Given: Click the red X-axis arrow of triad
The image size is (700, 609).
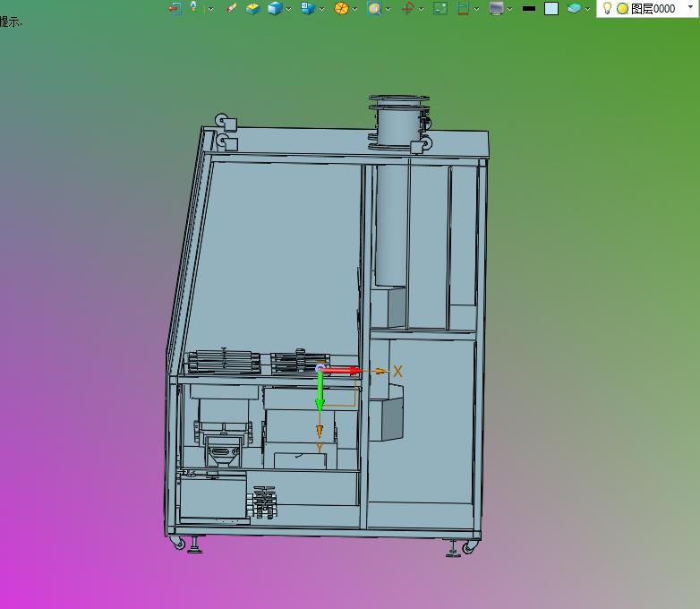Looking at the screenshot, I should 343,371.
